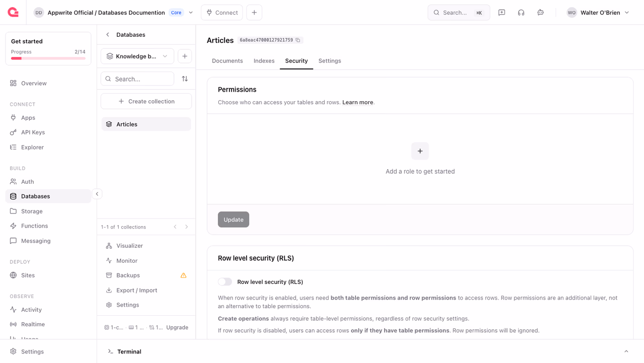Open Sites in the sidebar
This screenshot has height=363, width=644.
pyautogui.click(x=48, y=275)
